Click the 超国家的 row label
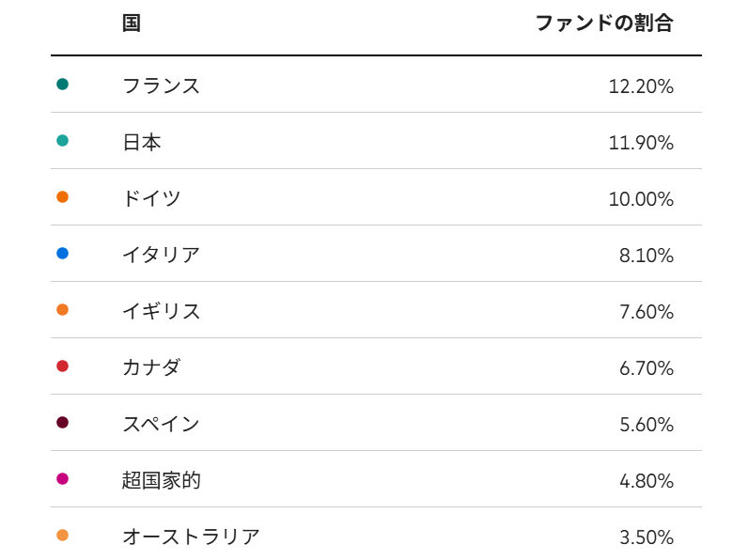The width and height of the screenshot is (748, 560). click(x=161, y=480)
